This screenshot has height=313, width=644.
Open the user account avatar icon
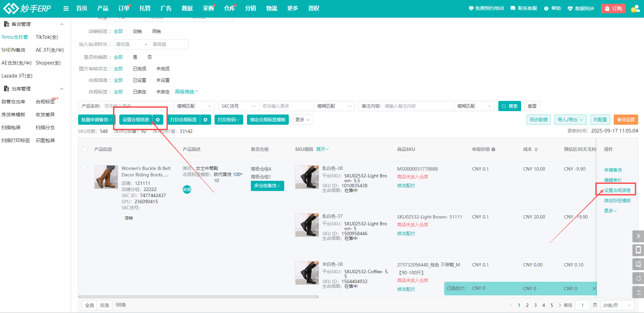click(x=635, y=8)
